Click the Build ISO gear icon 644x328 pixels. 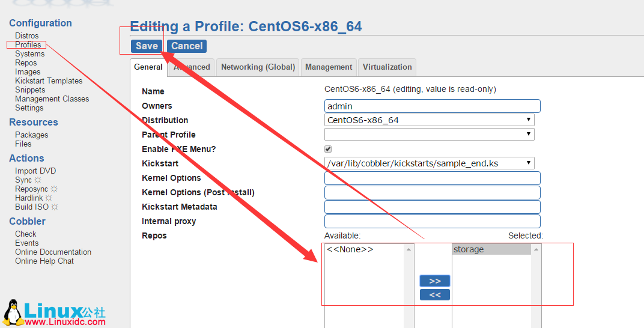click(x=55, y=207)
